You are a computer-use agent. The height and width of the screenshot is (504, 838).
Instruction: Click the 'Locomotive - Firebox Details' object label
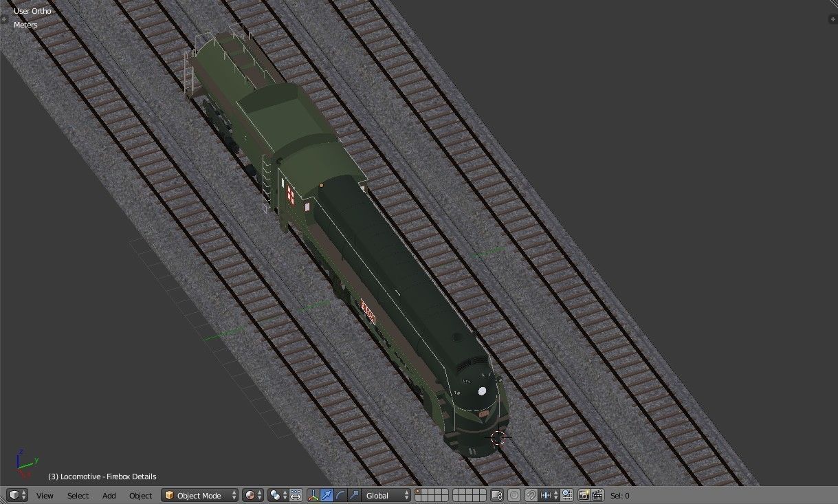coord(108,476)
